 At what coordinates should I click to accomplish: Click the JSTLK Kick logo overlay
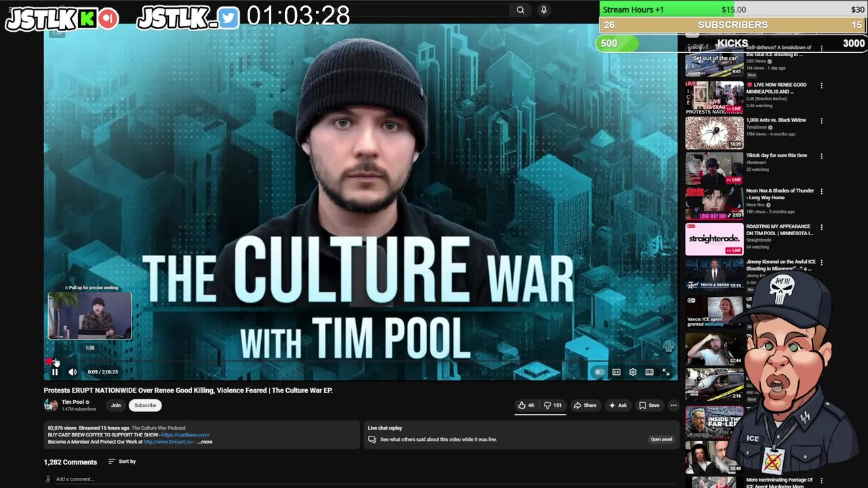pos(62,18)
